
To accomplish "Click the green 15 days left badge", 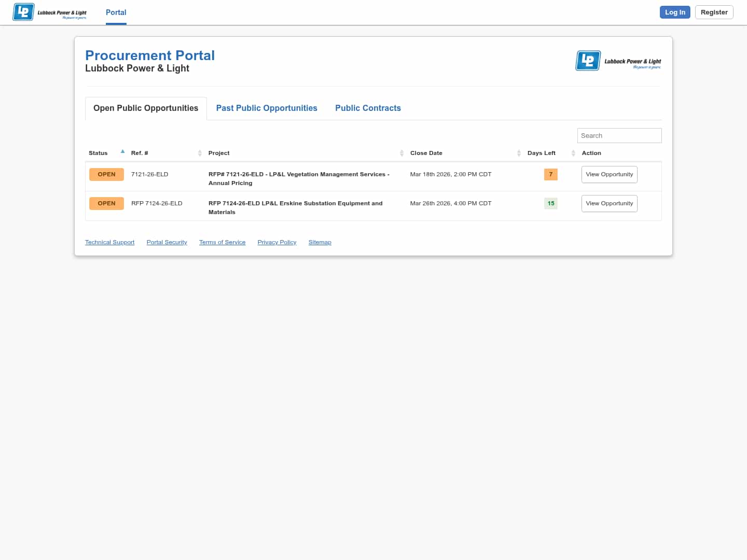I will 550,203.
